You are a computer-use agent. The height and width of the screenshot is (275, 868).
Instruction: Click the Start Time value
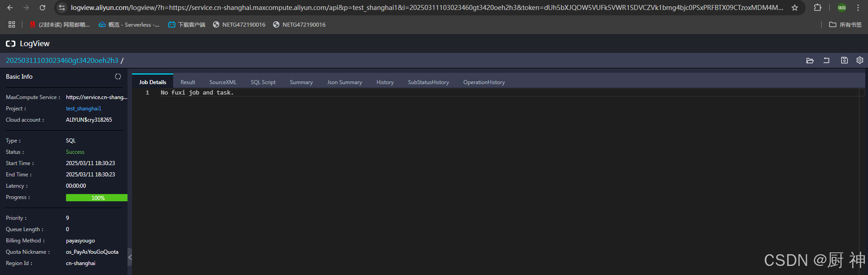coord(90,163)
